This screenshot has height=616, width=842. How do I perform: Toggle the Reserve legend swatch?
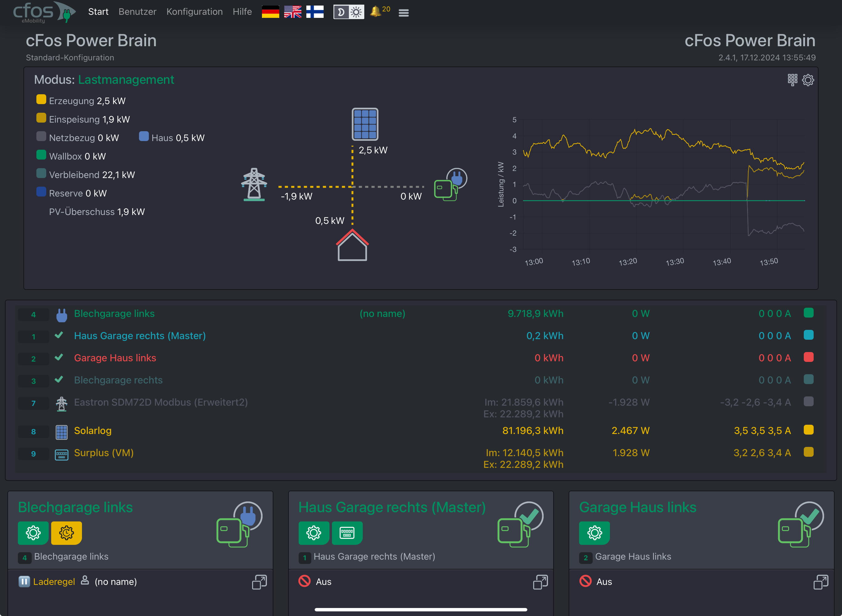click(41, 192)
